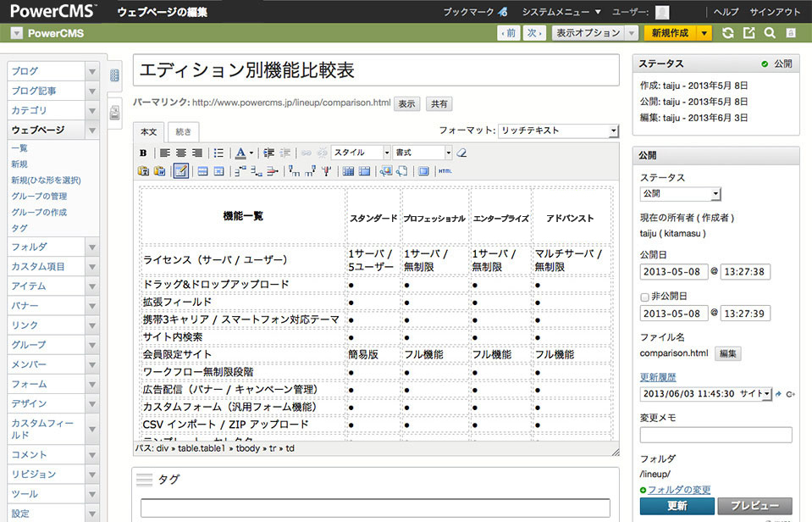The height and width of the screenshot is (522, 812).
Task: Open the システムメニュー menu
Action: [x=561, y=11]
